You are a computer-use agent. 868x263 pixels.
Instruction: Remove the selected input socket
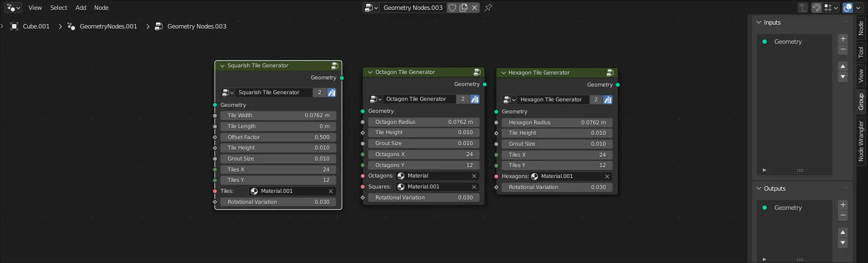tap(843, 49)
